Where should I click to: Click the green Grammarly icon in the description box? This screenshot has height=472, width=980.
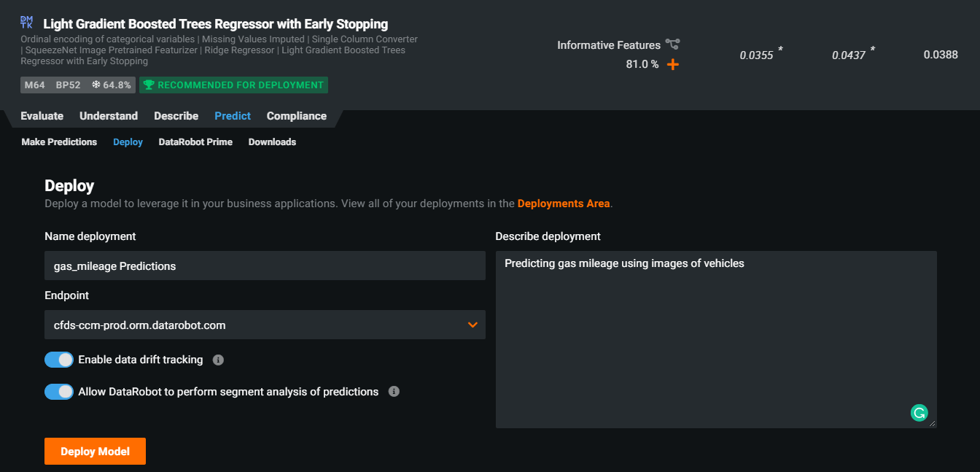[x=919, y=413]
